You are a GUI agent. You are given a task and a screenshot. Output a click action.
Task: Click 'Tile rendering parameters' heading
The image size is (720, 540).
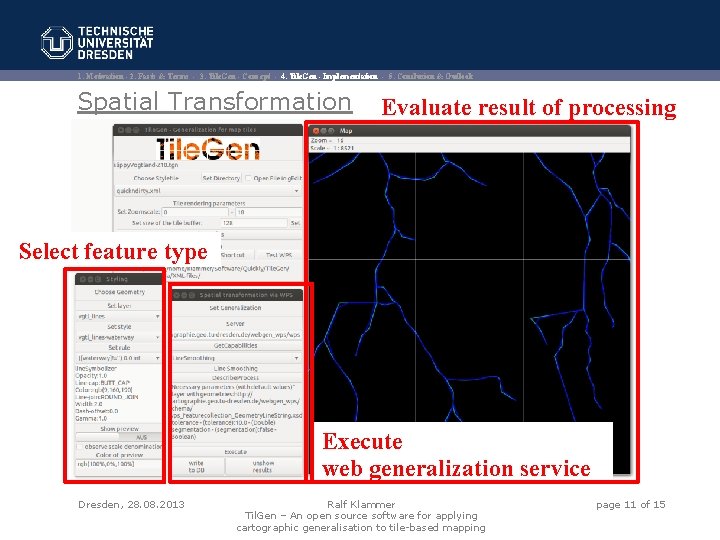[209, 203]
